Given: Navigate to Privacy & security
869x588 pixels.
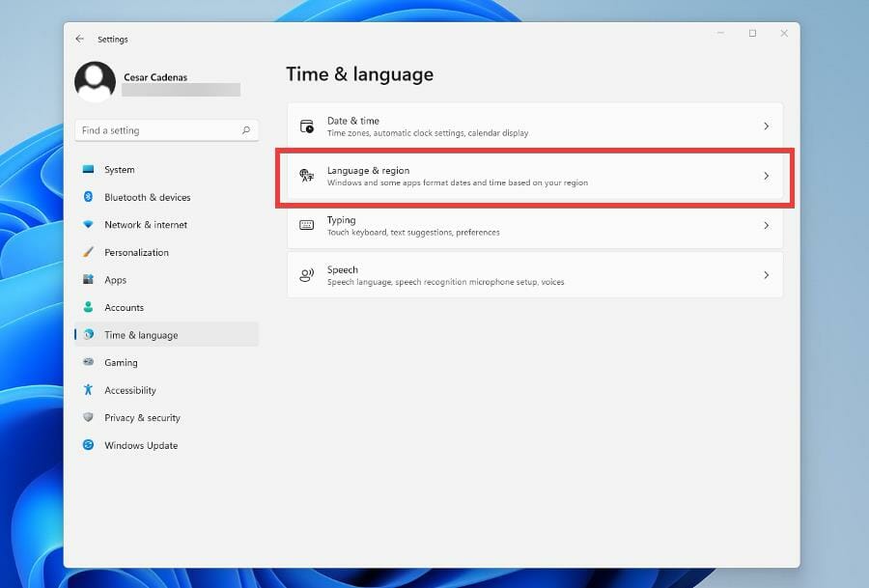Looking at the screenshot, I should (x=143, y=418).
